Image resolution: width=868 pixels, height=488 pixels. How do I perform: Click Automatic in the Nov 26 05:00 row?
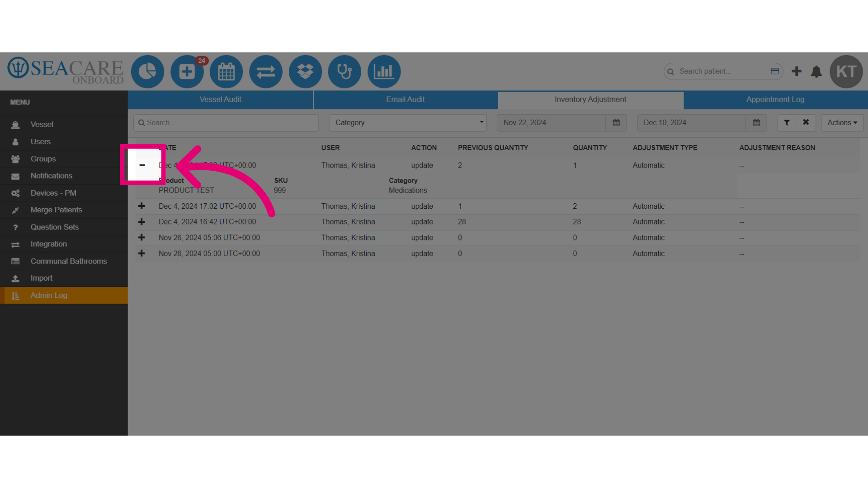[648, 253]
